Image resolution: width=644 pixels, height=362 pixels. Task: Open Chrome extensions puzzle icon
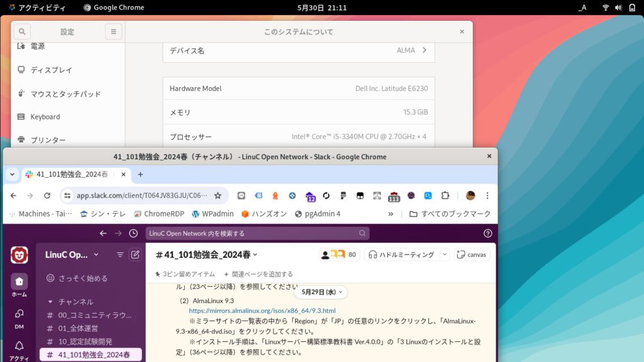(445, 195)
